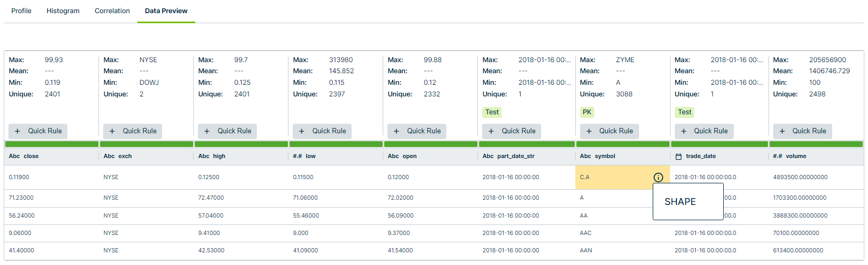Switch to the Profile tab
The image size is (868, 265).
pyautogui.click(x=22, y=11)
